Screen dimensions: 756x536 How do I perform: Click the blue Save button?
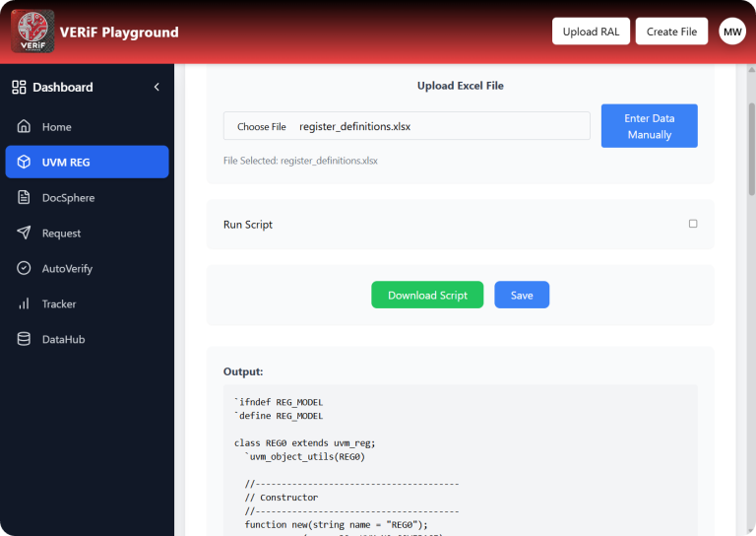pyautogui.click(x=522, y=296)
